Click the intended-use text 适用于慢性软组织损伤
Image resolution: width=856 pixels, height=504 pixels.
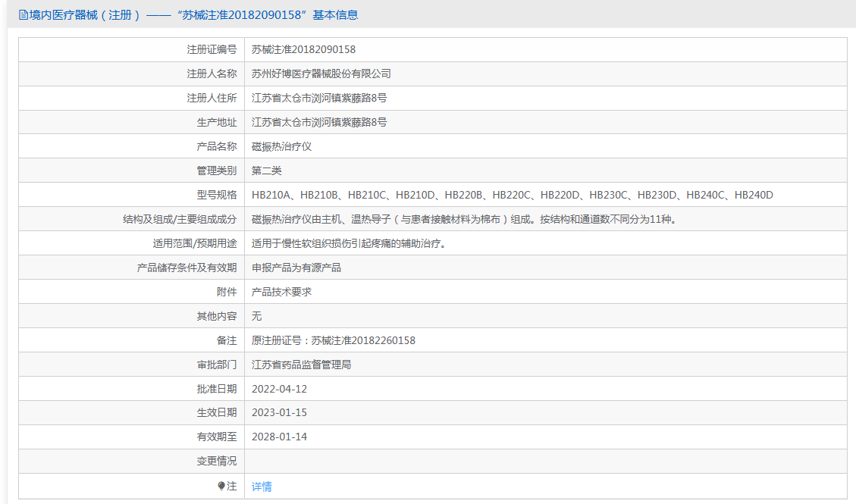click(x=349, y=243)
